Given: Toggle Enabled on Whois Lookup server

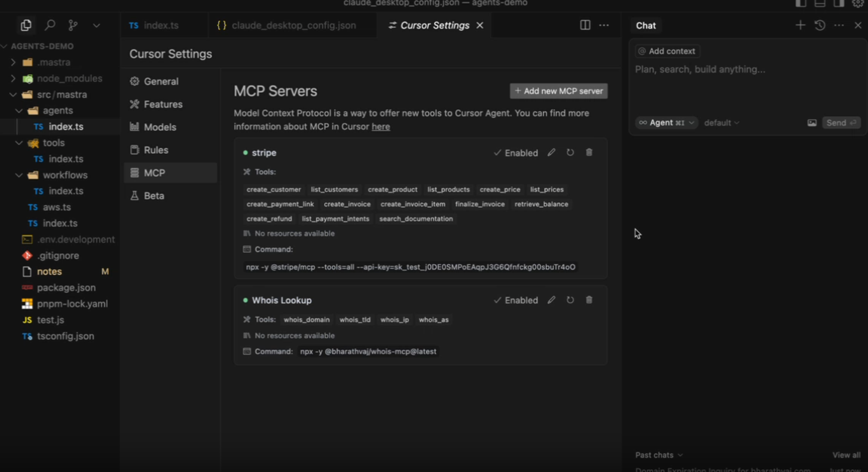Looking at the screenshot, I should (516, 300).
